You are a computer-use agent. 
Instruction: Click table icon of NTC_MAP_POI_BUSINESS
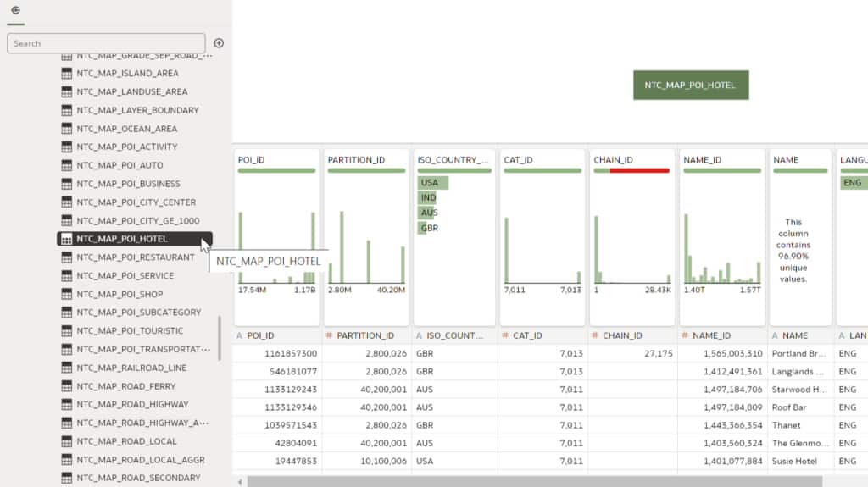coord(66,184)
